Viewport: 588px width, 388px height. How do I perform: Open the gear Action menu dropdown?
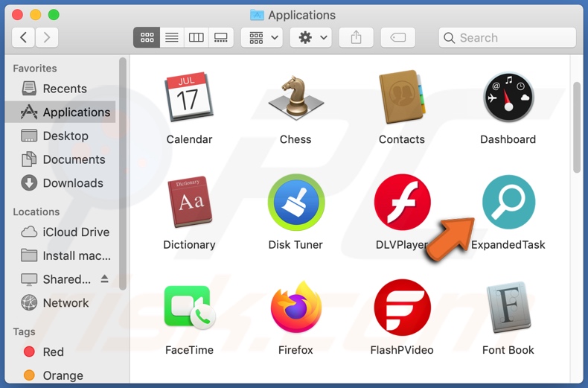point(311,37)
